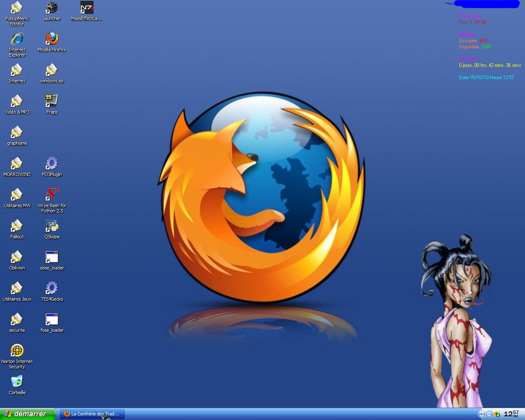The height and width of the screenshot is (420, 525).
Task: Click the Occupée 810 memory readout
Action: (473, 41)
